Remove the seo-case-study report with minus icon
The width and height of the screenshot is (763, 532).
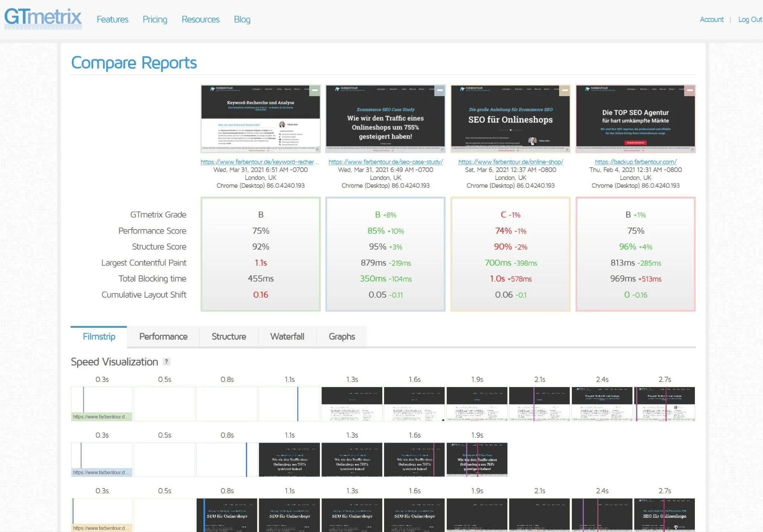pos(440,91)
